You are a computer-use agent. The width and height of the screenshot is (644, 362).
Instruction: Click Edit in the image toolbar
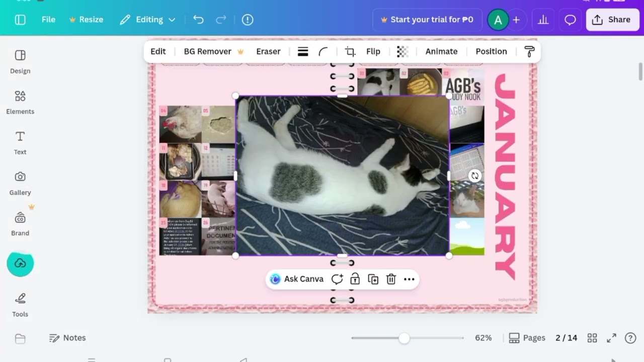click(x=158, y=51)
